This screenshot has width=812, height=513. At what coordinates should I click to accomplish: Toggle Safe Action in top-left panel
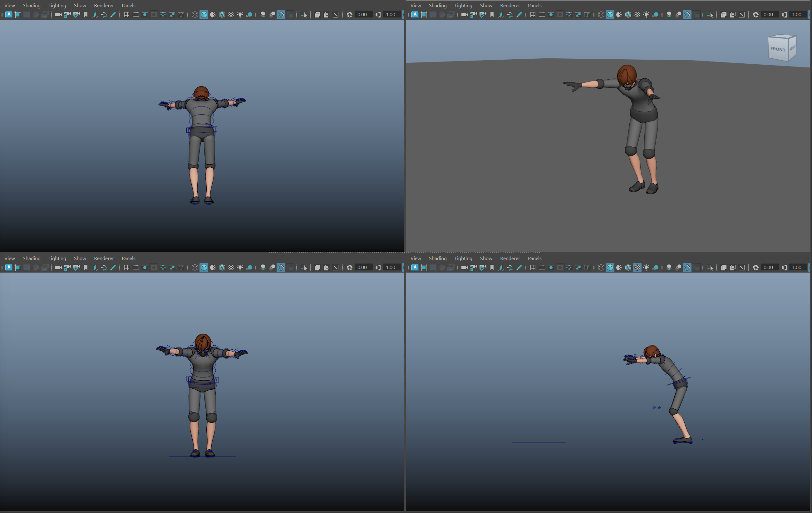(172, 14)
